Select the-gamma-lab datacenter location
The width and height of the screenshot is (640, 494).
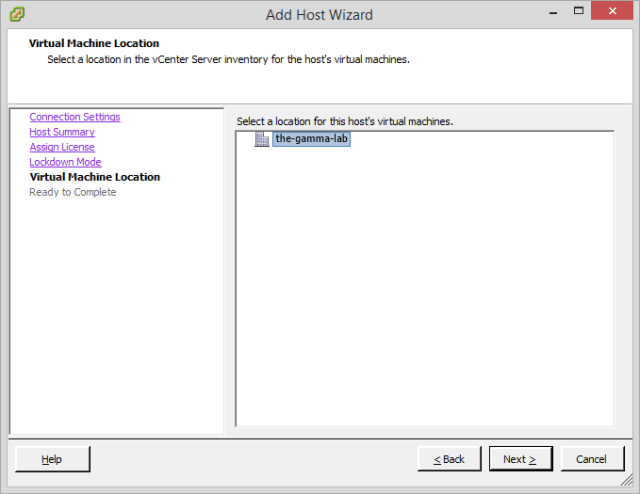(311, 139)
